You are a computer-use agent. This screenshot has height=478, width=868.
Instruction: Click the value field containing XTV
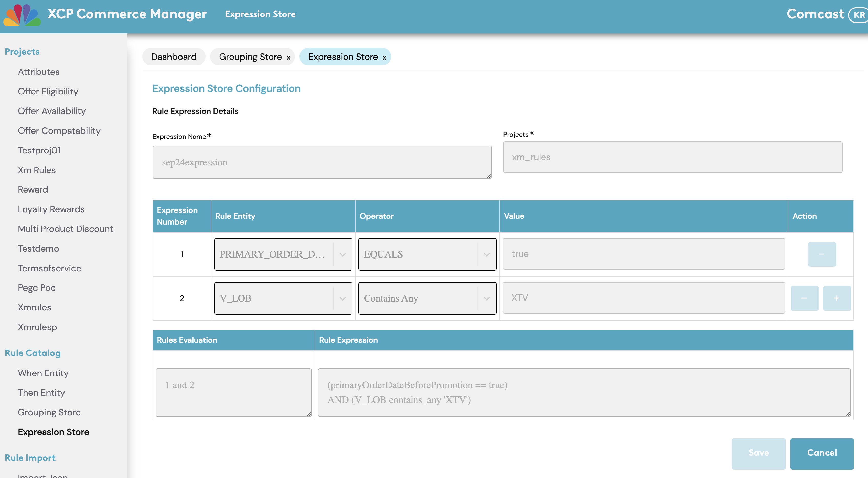point(644,298)
